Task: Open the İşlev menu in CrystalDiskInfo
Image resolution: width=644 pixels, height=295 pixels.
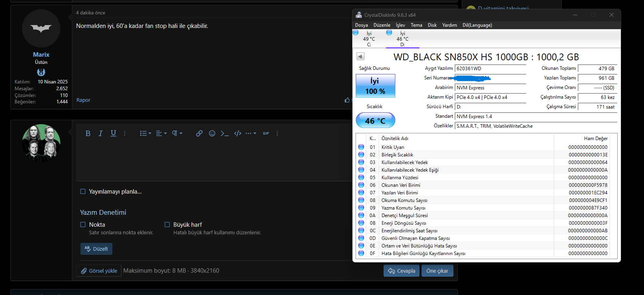Action: coord(400,25)
